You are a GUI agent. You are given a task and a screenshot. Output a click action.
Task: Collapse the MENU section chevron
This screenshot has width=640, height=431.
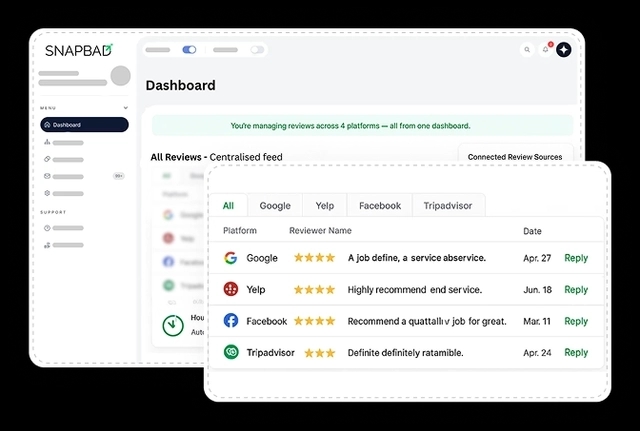pyautogui.click(x=125, y=107)
